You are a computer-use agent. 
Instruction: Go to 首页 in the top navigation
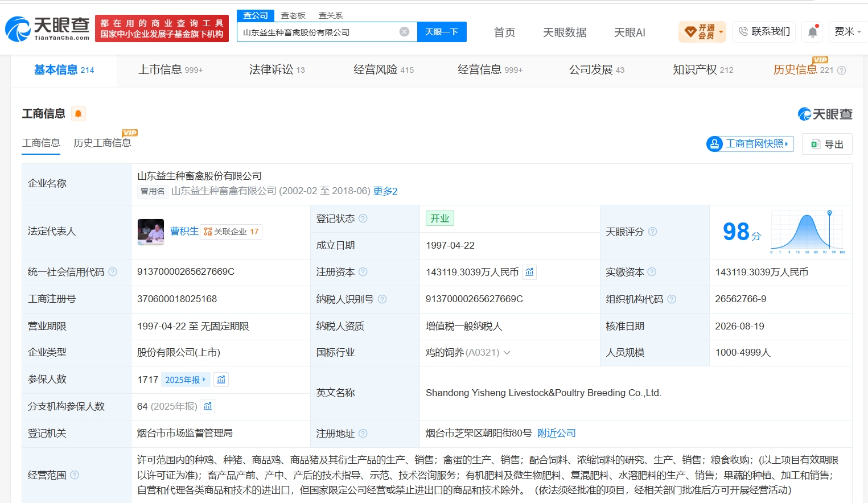(x=504, y=32)
